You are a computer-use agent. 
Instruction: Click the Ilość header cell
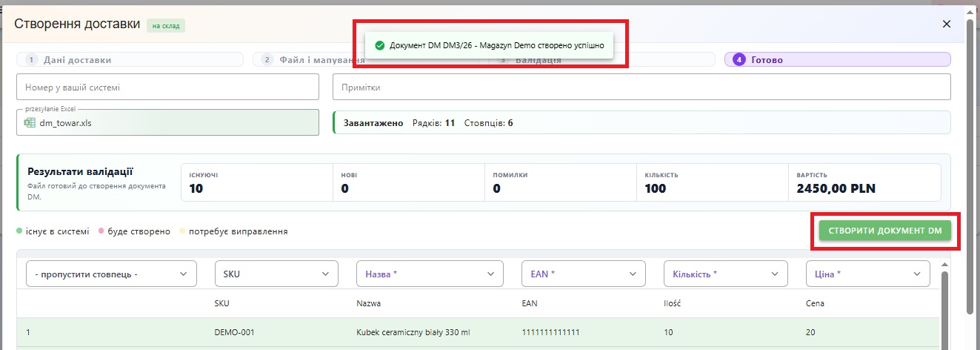coord(673,303)
